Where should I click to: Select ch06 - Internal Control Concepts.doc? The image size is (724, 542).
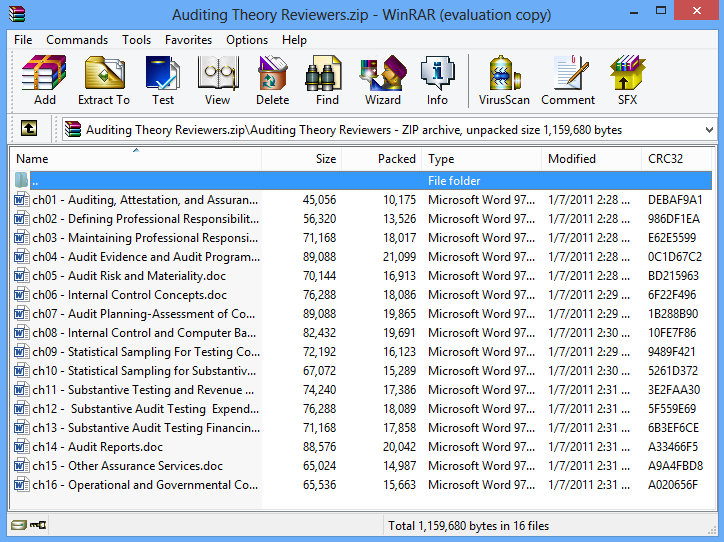[129, 295]
